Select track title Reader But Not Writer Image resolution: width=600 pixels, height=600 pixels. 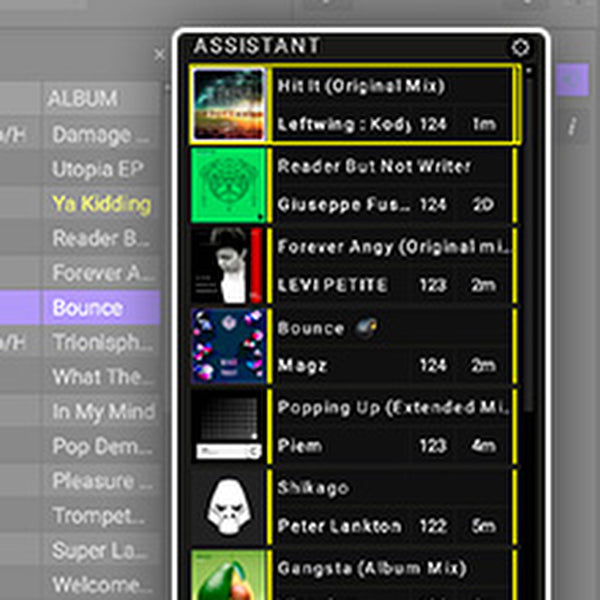click(374, 166)
